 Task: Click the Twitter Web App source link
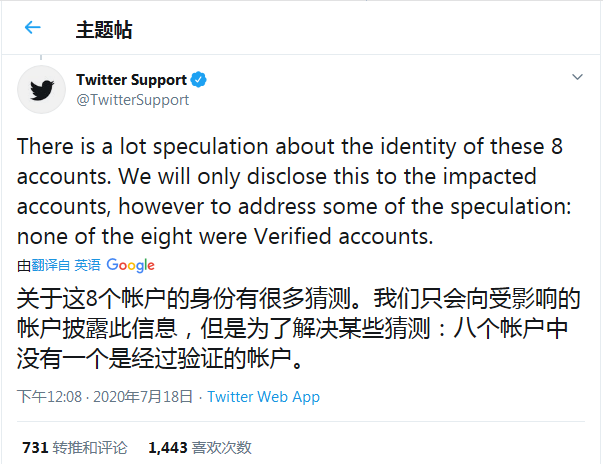pos(263,397)
